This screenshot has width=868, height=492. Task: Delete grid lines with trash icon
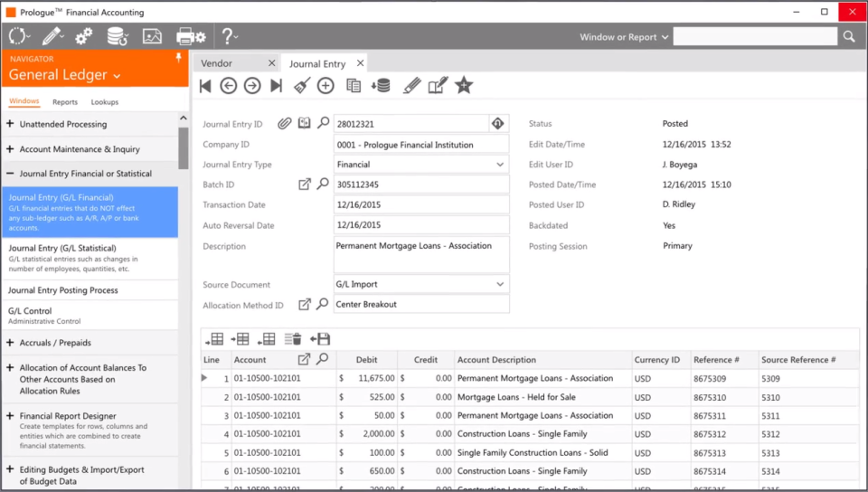293,339
